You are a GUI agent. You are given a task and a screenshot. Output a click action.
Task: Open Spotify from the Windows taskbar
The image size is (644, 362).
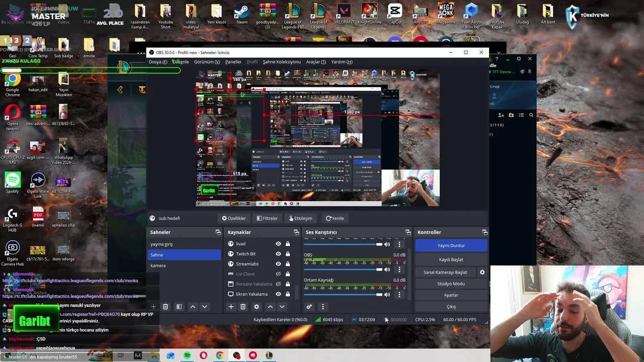pyautogui.click(x=187, y=355)
